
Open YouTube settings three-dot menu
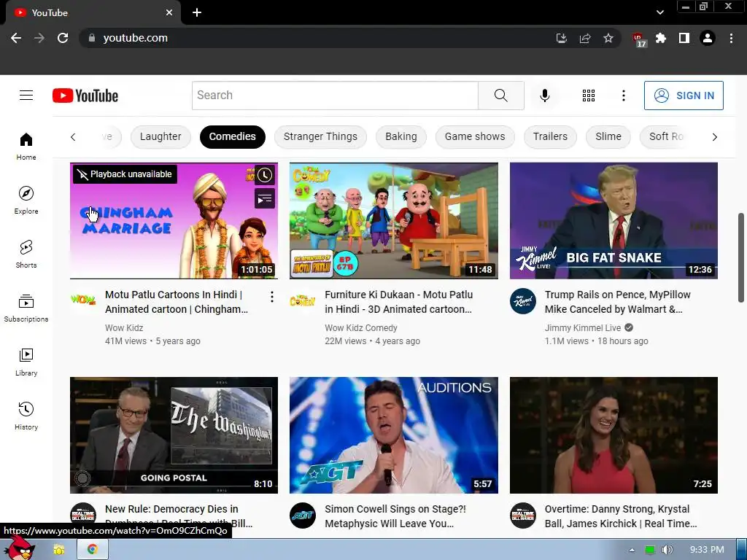pos(623,96)
